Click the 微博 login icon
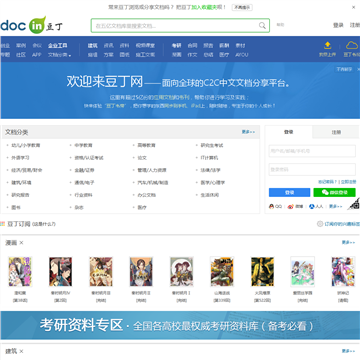The height and width of the screenshot is (360, 360). point(290,206)
